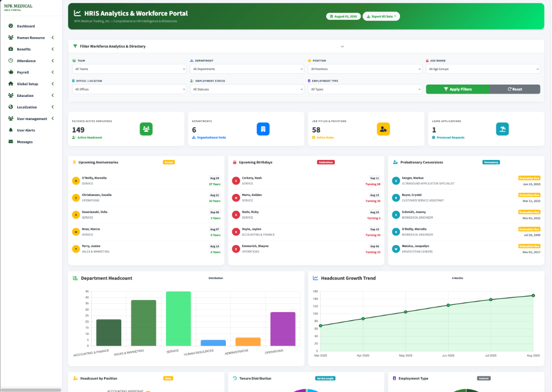Viewport: 552px width, 392px height.
Task: Click the Headcount Growth Trend line icon
Action: pyautogui.click(x=315, y=278)
